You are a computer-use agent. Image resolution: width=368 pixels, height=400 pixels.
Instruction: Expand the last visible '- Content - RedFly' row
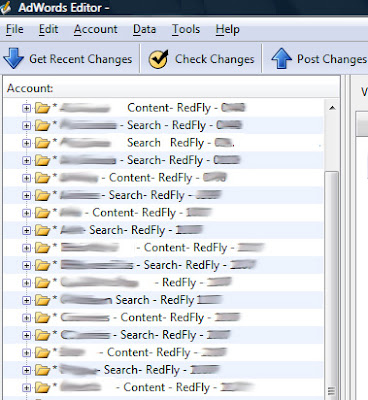(x=26, y=387)
